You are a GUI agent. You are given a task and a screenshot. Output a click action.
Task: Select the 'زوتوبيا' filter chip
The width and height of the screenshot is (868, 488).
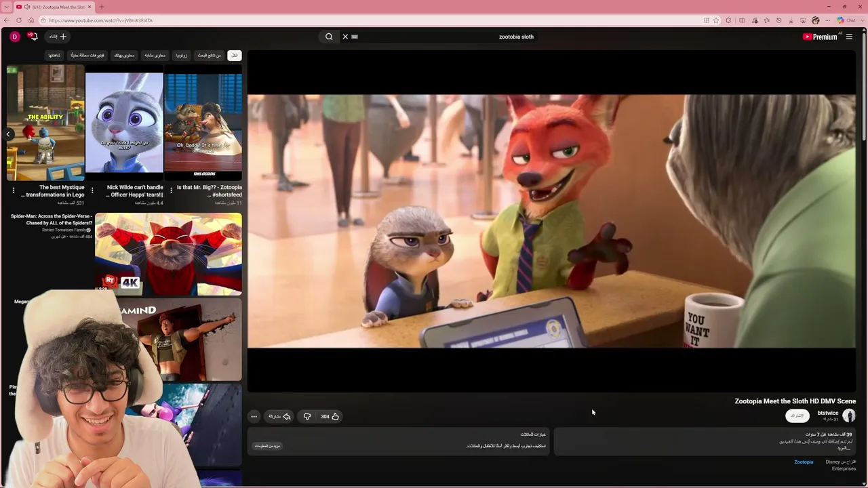pos(181,55)
